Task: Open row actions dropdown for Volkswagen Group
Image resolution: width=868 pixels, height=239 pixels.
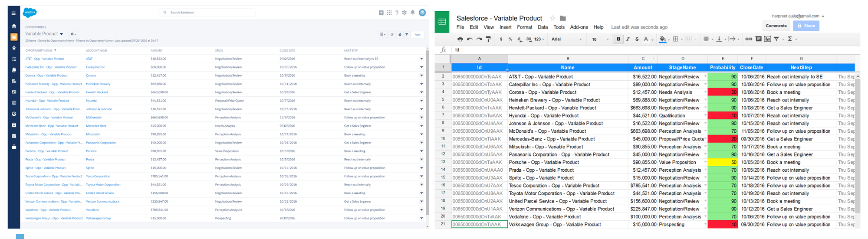Action: pyautogui.click(x=421, y=218)
